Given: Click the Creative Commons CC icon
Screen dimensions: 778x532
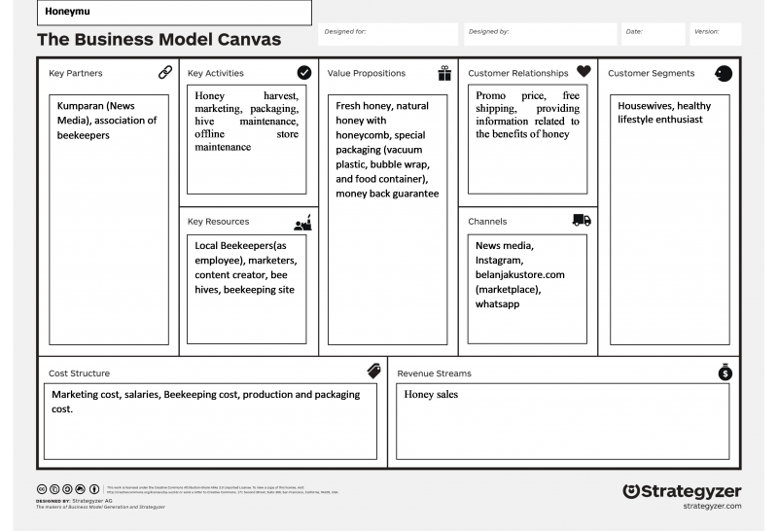Looking at the screenshot, I should click(x=42, y=489).
